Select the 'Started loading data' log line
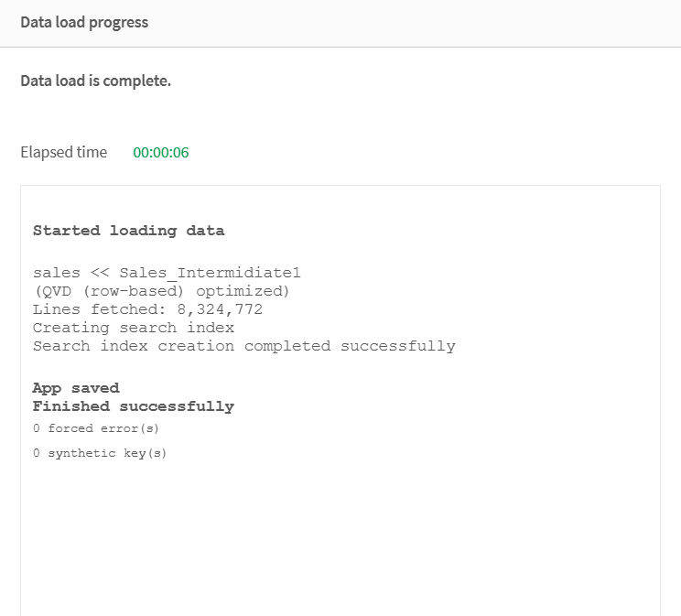This screenshot has height=616, width=681. point(128,231)
